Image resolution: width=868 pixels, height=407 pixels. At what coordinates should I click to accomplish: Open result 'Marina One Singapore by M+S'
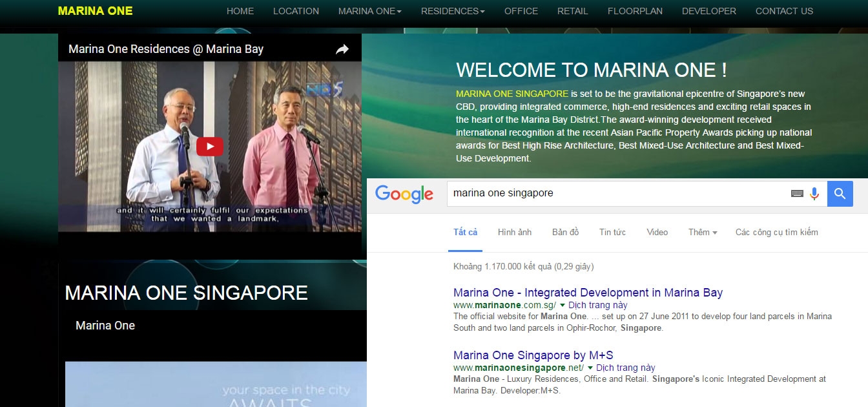coord(533,355)
